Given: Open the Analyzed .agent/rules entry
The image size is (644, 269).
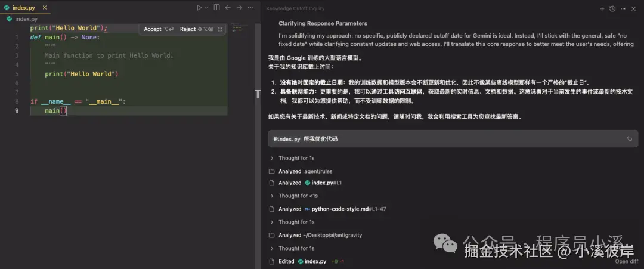Looking at the screenshot, I should pyautogui.click(x=305, y=171).
